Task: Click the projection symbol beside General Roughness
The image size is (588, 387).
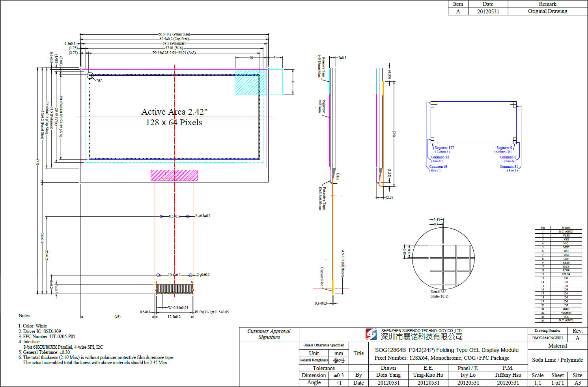Action: coord(338,360)
